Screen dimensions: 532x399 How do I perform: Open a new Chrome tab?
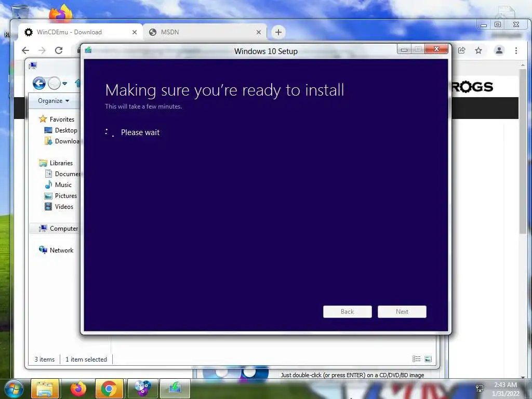click(x=278, y=32)
